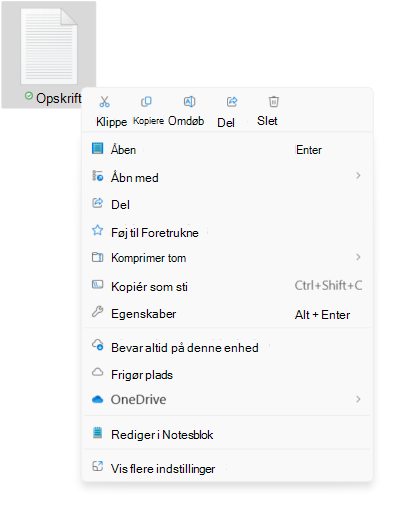Expand the Åbn med submenu arrow
397x510 pixels.
(358, 176)
